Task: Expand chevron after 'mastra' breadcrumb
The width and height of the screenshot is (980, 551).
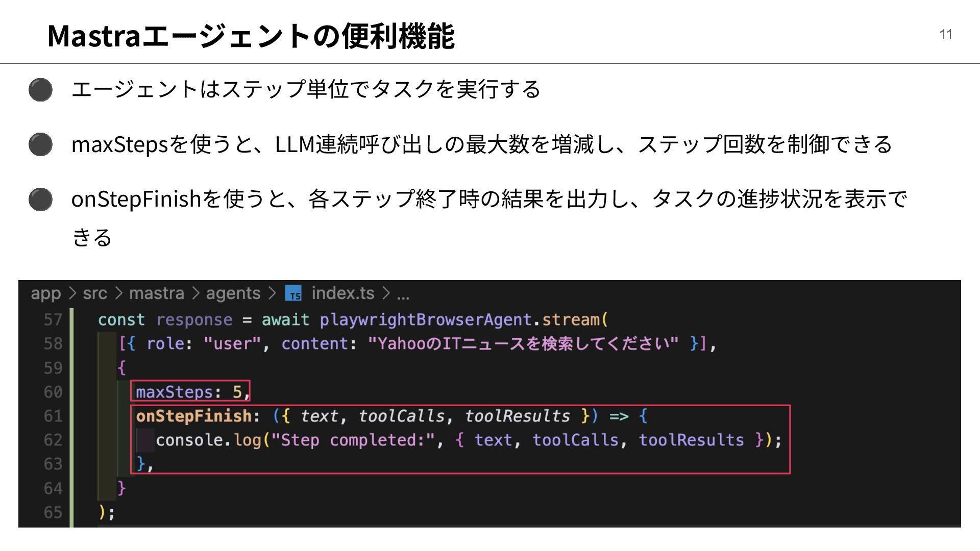Action: pyautogui.click(x=195, y=294)
